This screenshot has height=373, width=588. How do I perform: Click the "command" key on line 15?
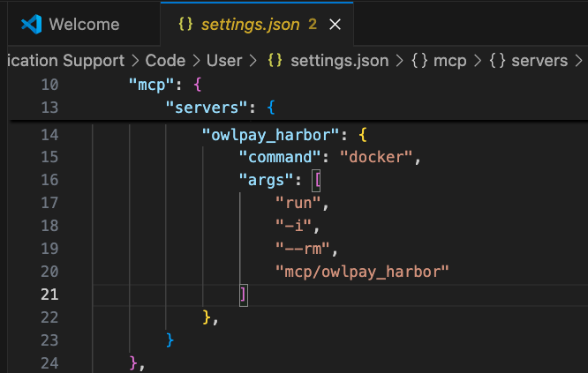pyautogui.click(x=280, y=157)
